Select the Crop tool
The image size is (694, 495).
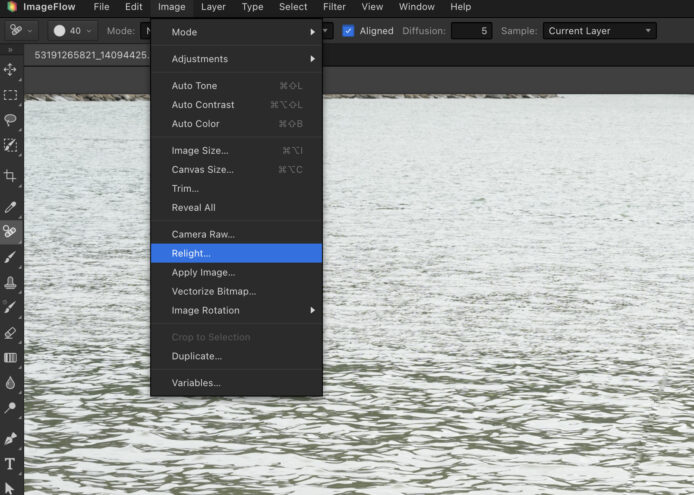pyautogui.click(x=10, y=176)
